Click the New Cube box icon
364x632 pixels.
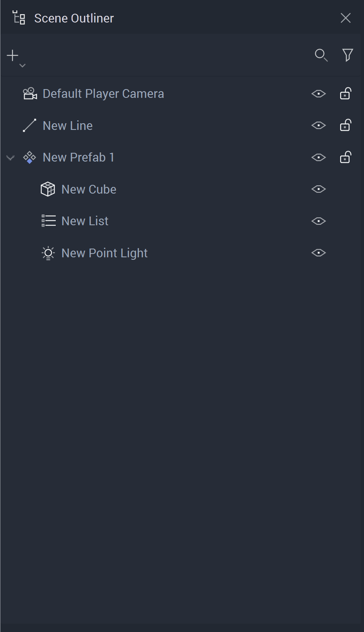point(48,189)
